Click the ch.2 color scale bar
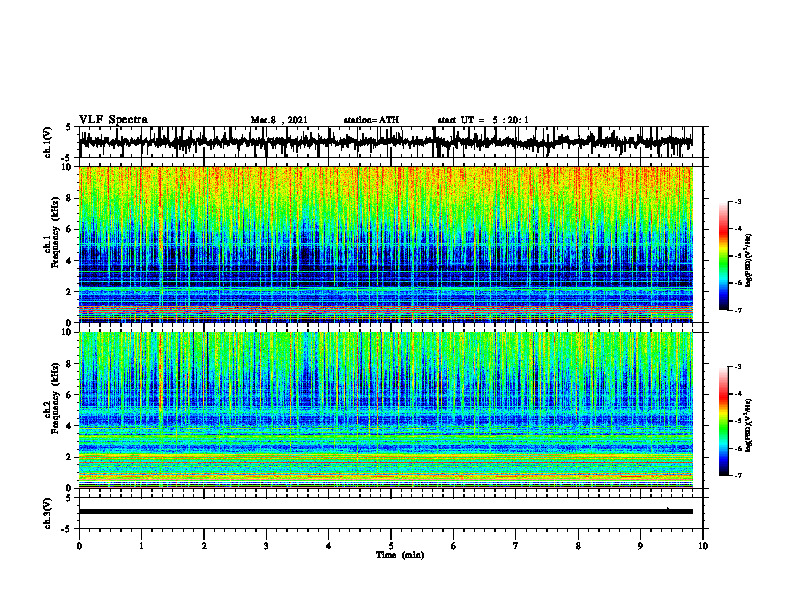This screenshot has width=792, height=612. point(724,421)
